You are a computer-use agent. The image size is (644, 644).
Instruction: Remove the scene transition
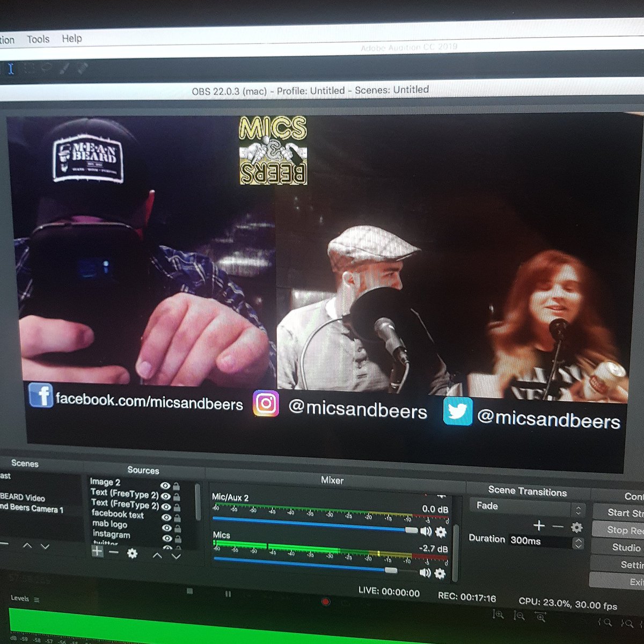click(558, 527)
